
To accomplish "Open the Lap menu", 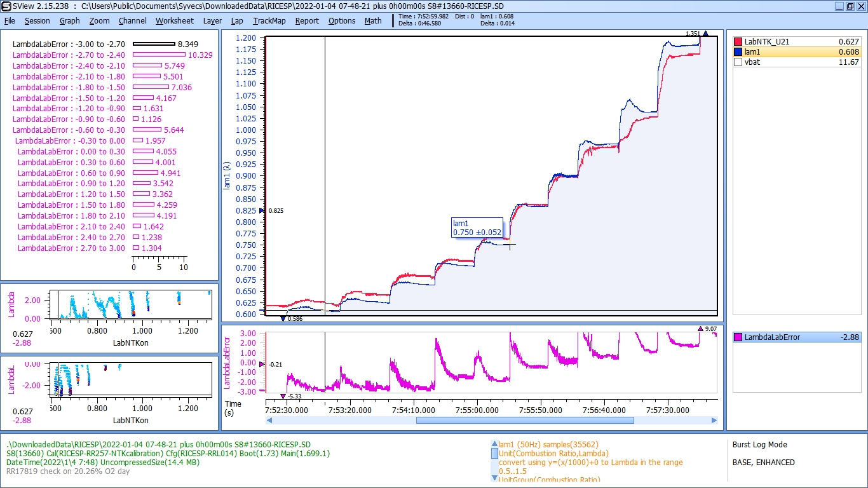I will pos(237,20).
